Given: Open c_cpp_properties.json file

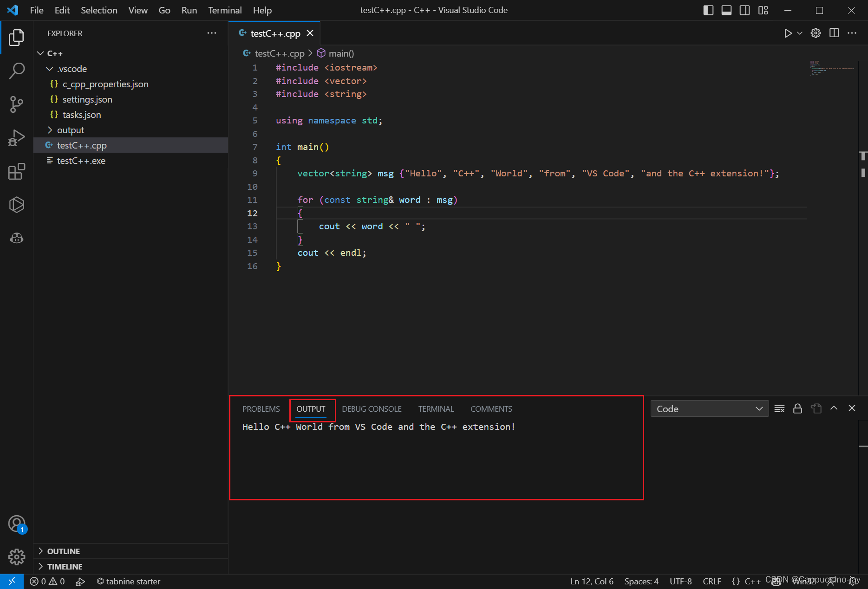Looking at the screenshot, I should 131,84.
